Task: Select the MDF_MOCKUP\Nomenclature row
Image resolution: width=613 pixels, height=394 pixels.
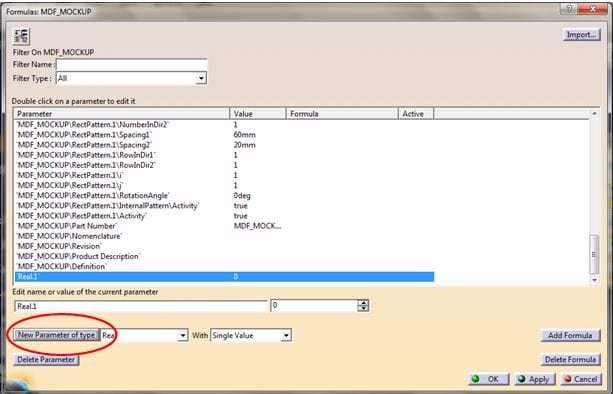Action: 224,236
